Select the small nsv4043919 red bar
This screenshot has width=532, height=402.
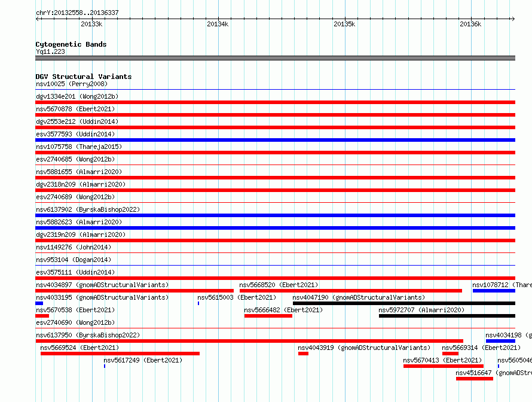click(x=303, y=354)
